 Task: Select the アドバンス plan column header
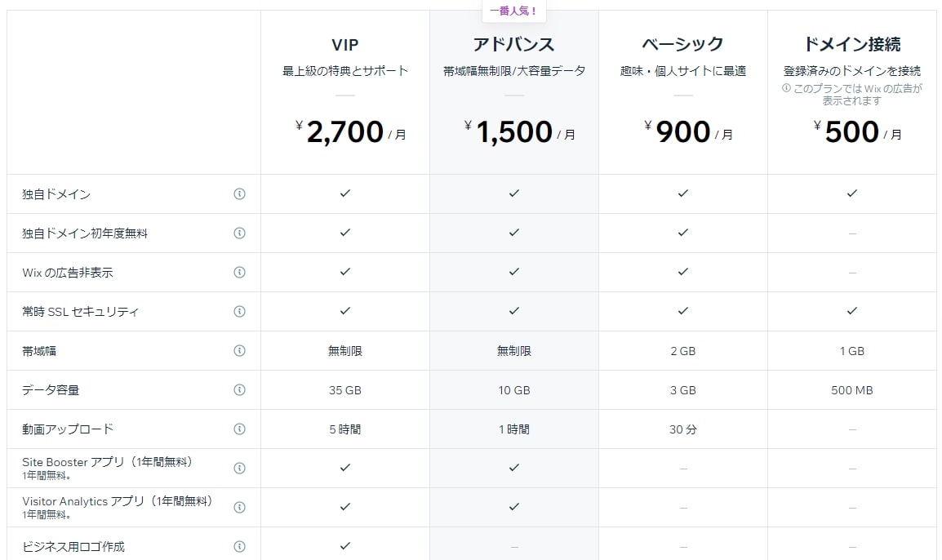[x=513, y=44]
